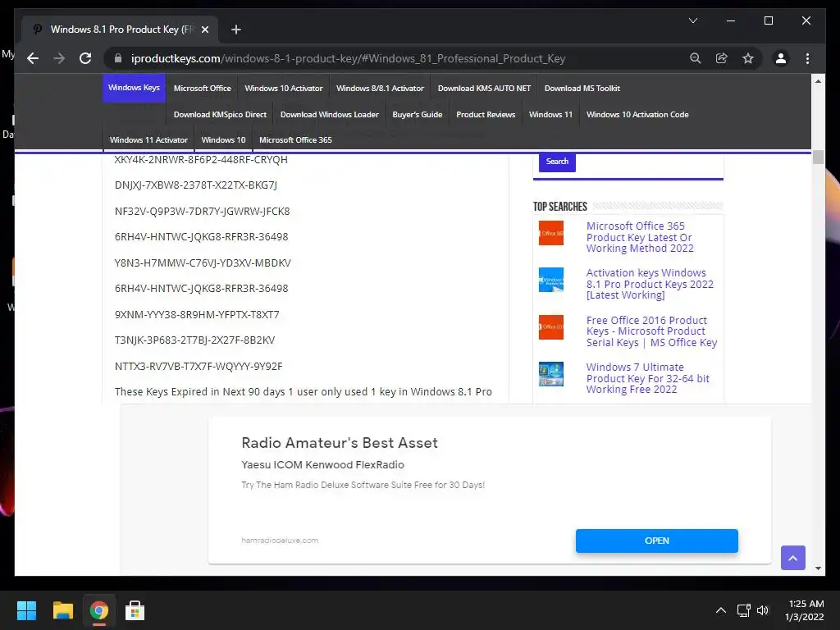Open Download KMSpico Direct menu item
840x630 pixels.
click(220, 115)
